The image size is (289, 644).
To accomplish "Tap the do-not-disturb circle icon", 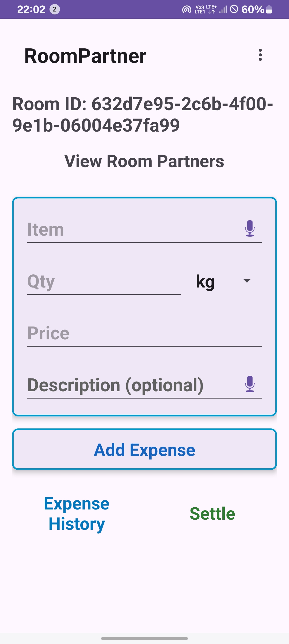I will [x=234, y=9].
